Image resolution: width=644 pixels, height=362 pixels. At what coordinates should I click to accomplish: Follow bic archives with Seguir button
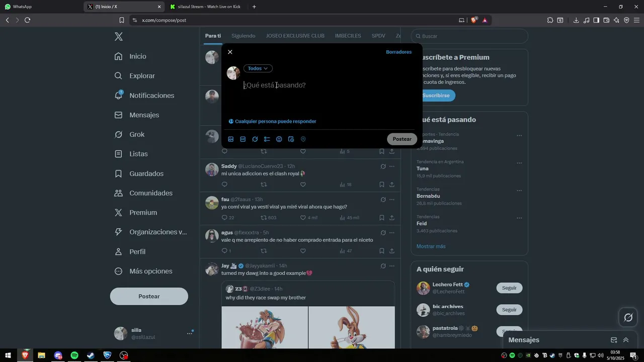509,310
